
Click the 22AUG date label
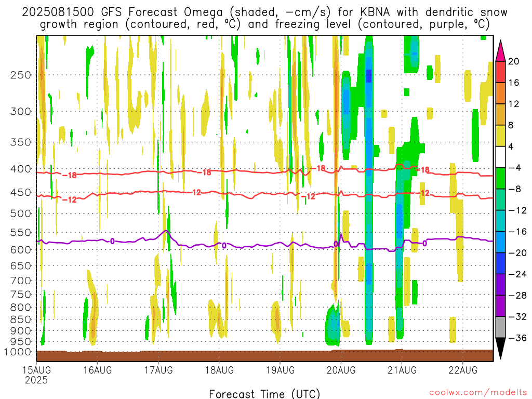point(463,370)
